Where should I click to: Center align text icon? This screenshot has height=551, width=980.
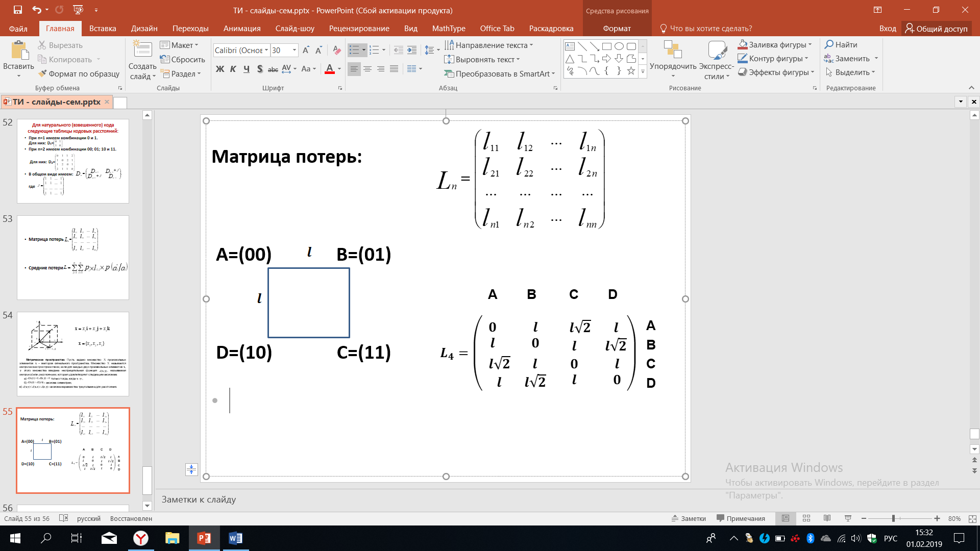point(367,69)
